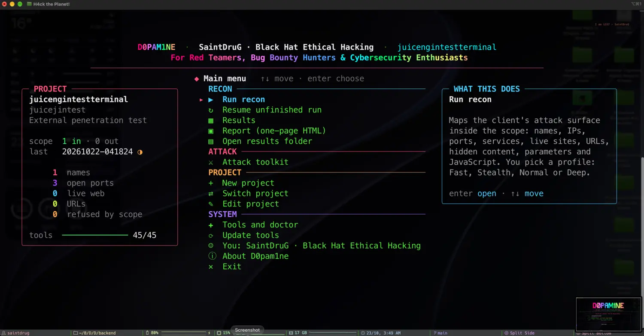The width and height of the screenshot is (644, 336).
Task: Click the info icon beside About D0pam1ne
Action: click(x=212, y=256)
